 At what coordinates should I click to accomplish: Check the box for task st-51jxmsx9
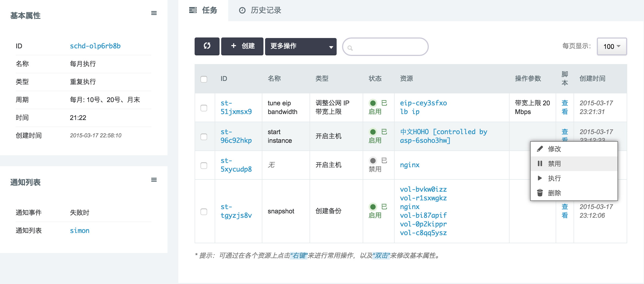coord(204,108)
